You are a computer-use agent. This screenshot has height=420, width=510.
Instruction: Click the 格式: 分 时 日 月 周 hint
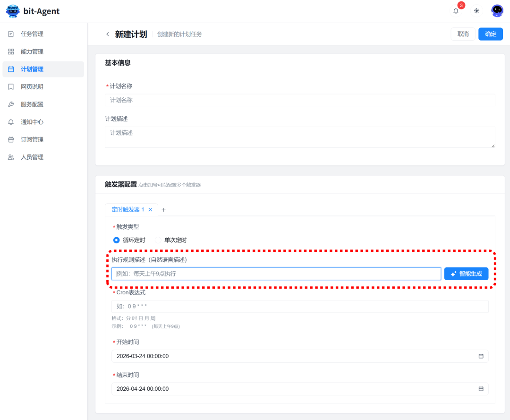pos(134,318)
